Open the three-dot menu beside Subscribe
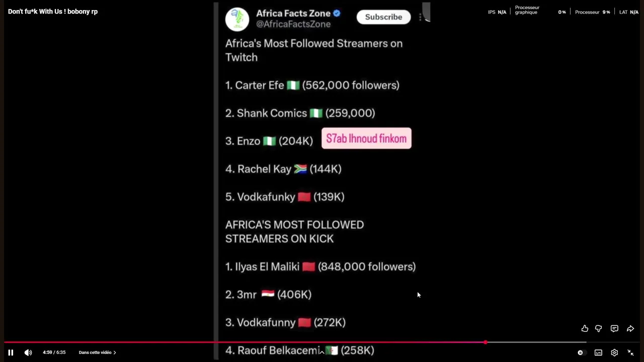The width and height of the screenshot is (644, 362). tap(420, 17)
